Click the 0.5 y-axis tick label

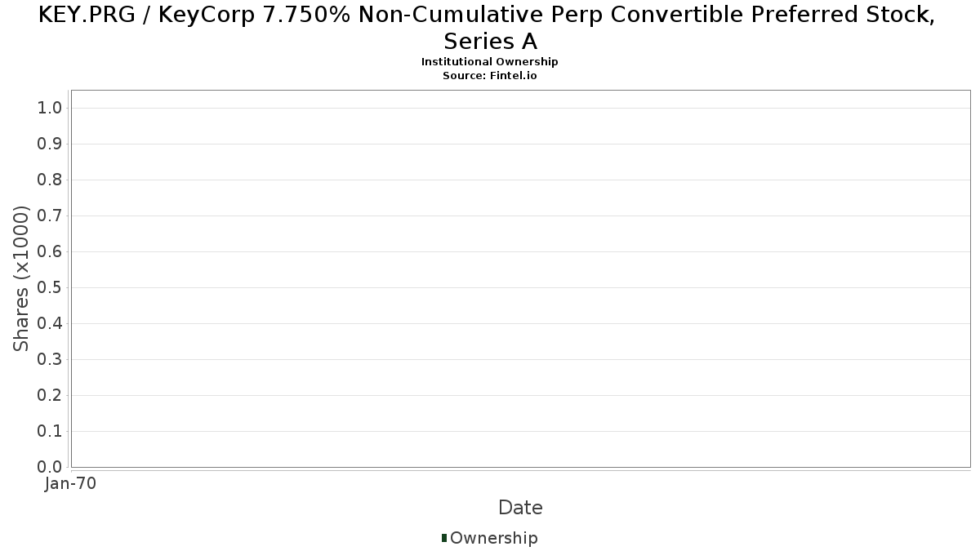click(x=50, y=288)
